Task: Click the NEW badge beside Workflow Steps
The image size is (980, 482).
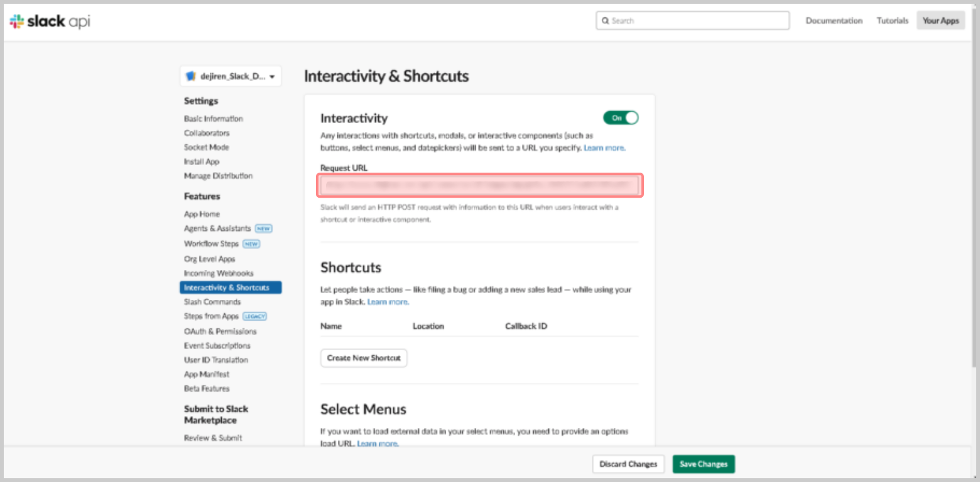Action: coord(251,244)
